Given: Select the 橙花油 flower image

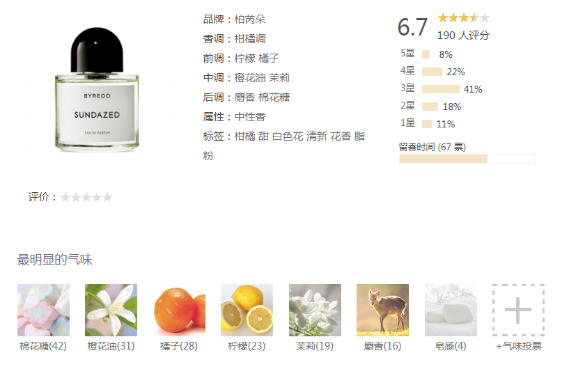Looking at the screenshot, I should 111,310.
